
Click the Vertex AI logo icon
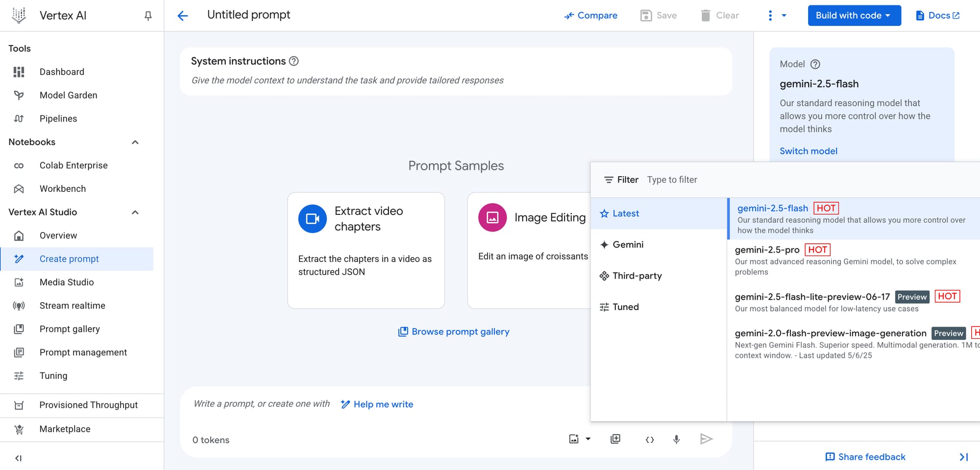coord(19,15)
